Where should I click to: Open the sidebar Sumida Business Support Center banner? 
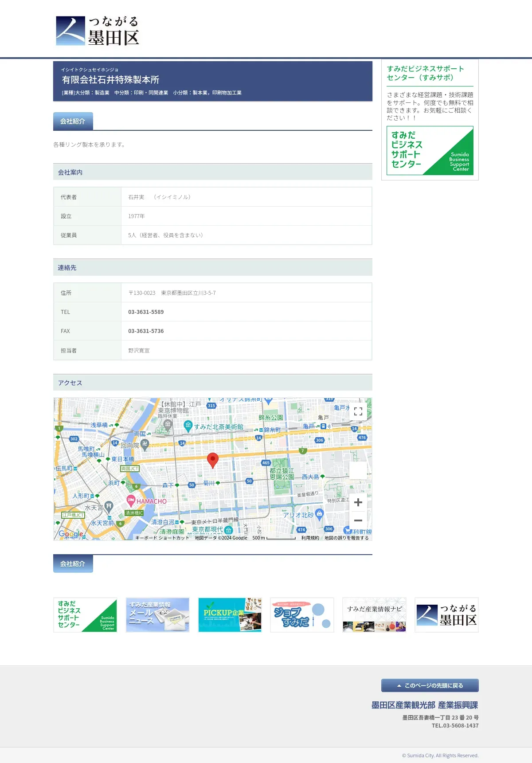pyautogui.click(x=430, y=151)
